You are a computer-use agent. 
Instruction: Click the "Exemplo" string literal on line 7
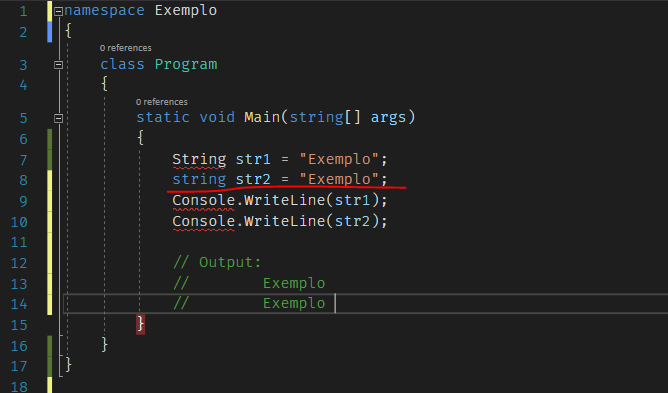(x=339, y=159)
